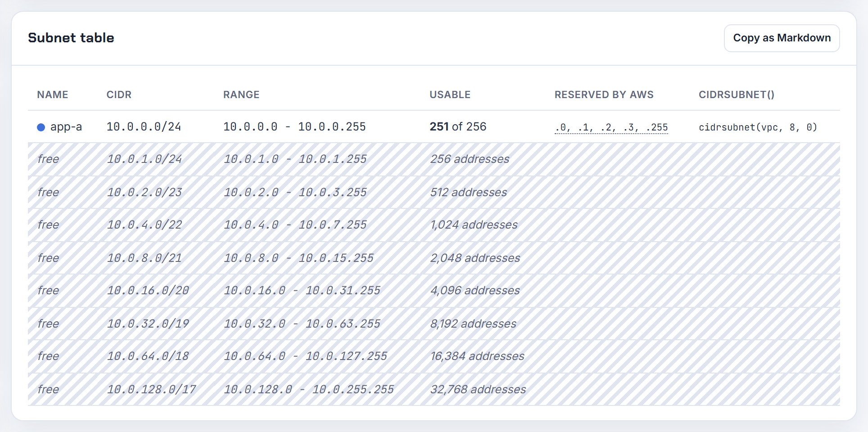Click the range 10.0.128.0 - 10.0.255.255
Image resolution: width=868 pixels, height=432 pixels.
tap(309, 390)
